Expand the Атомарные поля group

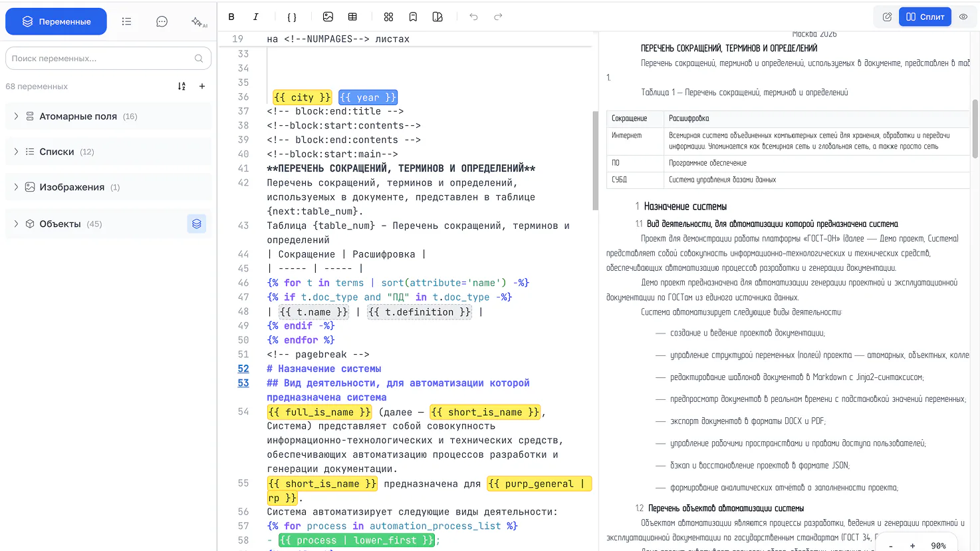tap(108, 116)
